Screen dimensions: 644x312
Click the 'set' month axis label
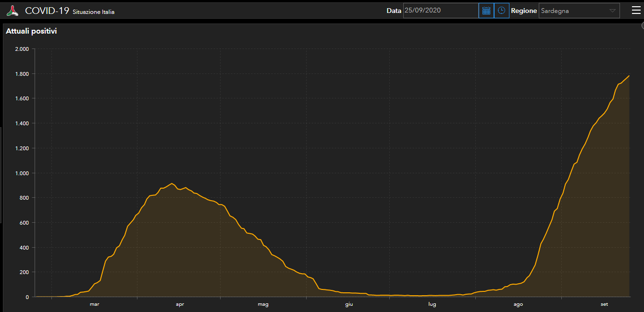(x=604, y=304)
